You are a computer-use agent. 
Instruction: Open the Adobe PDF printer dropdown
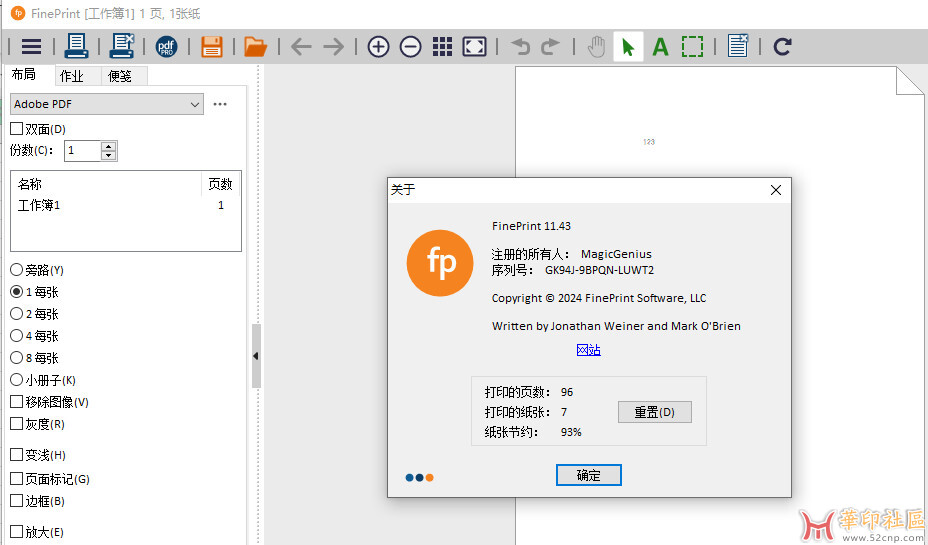107,104
